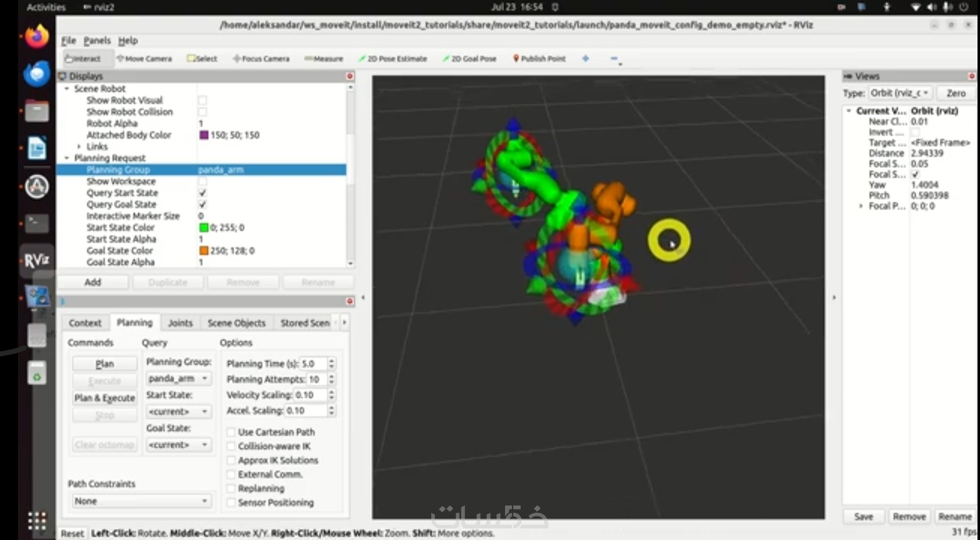The image size is (980, 540).
Task: Choose the Focus Camera tool
Action: click(x=261, y=58)
